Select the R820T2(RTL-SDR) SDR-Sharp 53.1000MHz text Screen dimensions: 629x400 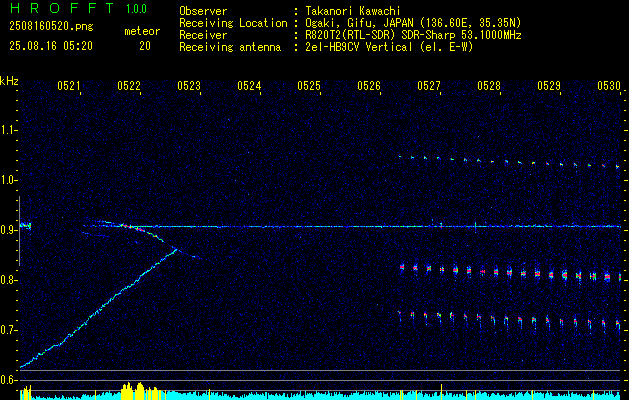(x=413, y=35)
